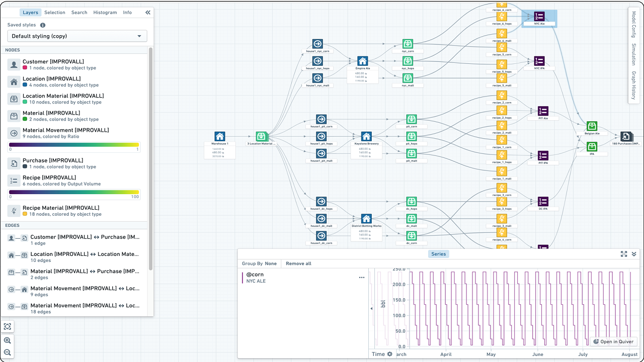Select the Recipe Material [IMPROVALL] layer row
Screen dimensions: 644x362
77,211
